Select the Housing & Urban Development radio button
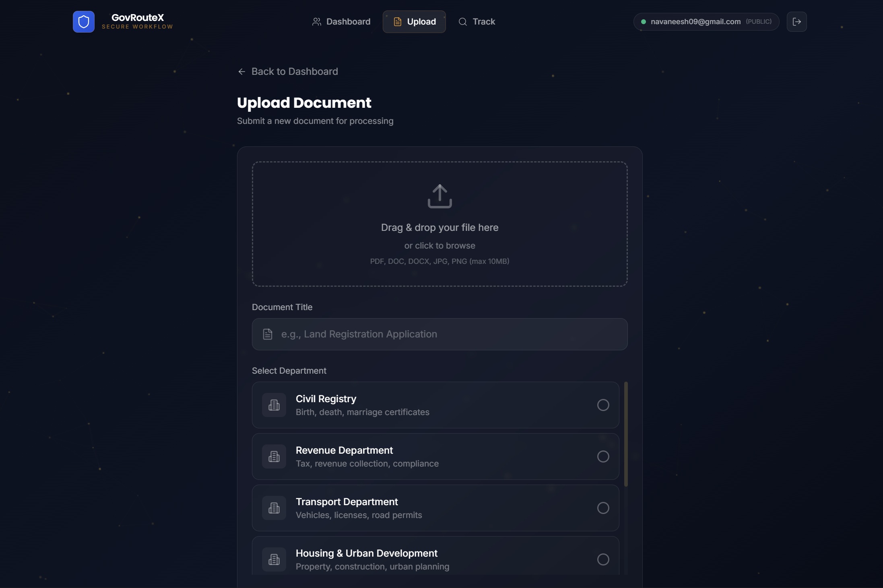 tap(603, 559)
